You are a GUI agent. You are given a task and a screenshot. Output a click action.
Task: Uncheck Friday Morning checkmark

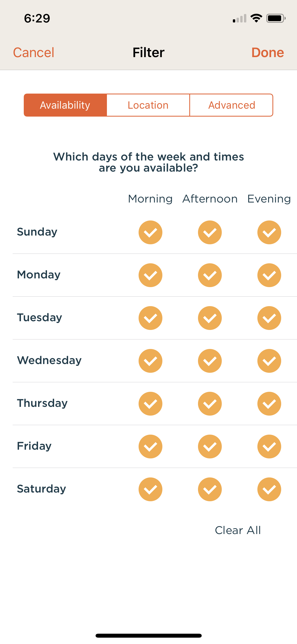click(x=150, y=447)
